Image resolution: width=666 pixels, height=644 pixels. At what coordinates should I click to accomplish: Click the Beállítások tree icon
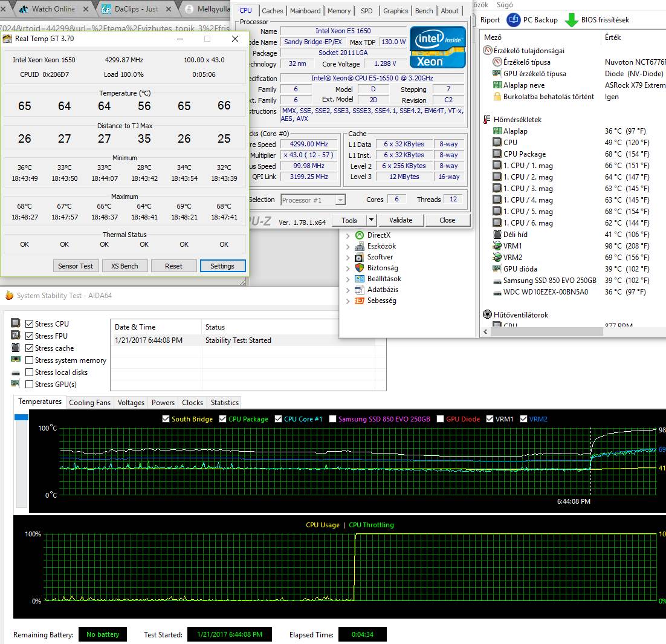[x=360, y=279]
